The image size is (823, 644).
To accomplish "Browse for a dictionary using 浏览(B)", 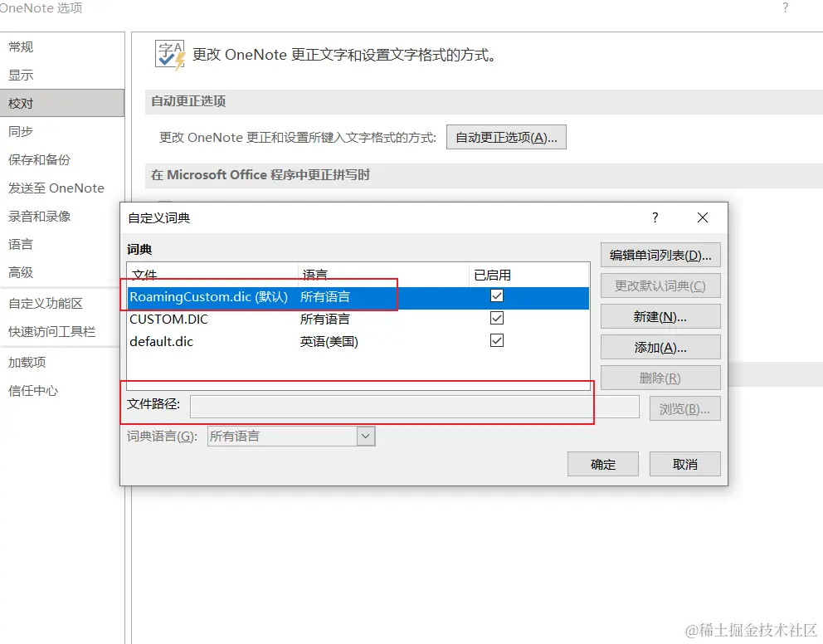I will [684, 407].
